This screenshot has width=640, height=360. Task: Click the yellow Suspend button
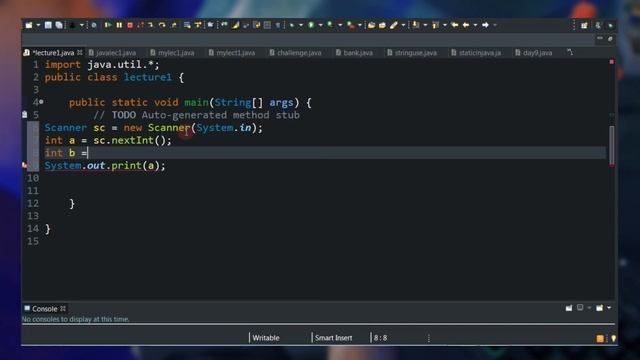119,25
